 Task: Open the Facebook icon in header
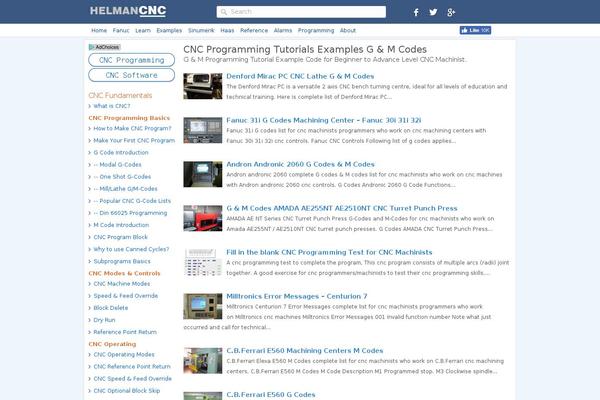(x=416, y=12)
